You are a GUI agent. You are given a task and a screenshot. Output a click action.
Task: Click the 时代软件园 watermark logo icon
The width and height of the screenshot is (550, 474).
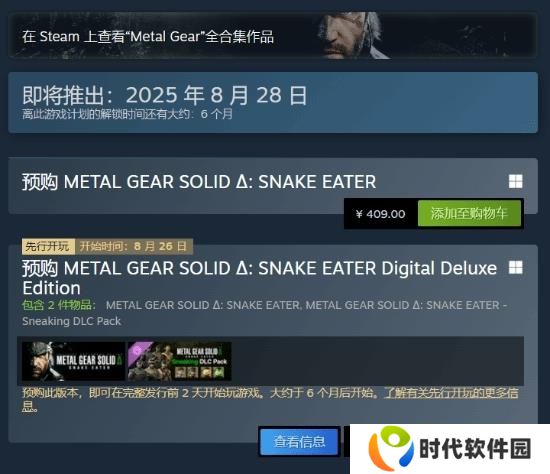click(390, 448)
